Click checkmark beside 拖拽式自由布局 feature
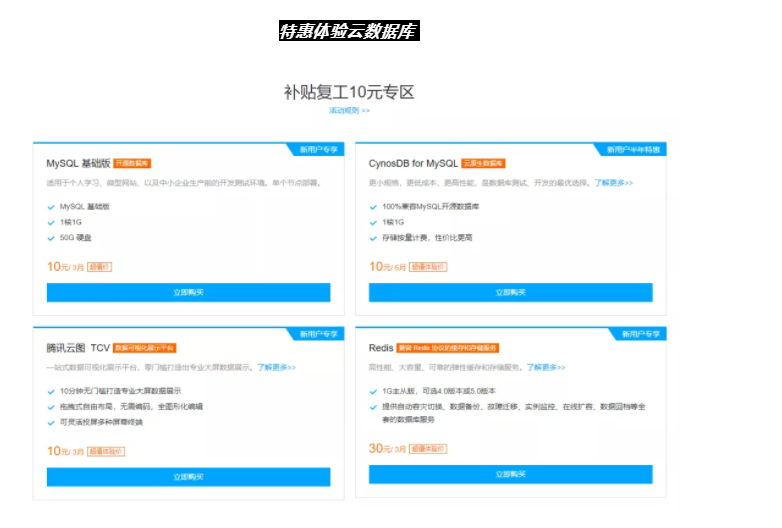This screenshot has height=528, width=782. pos(51,407)
